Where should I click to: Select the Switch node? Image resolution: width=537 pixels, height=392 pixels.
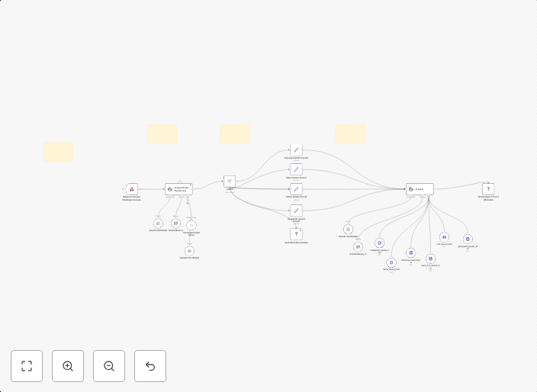230,182
